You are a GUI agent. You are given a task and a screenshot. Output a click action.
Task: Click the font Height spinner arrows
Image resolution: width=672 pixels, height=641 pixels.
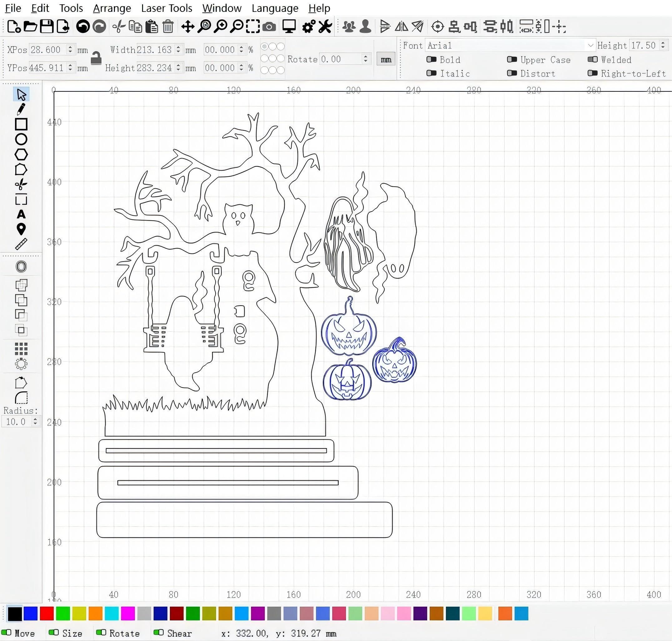(x=663, y=45)
